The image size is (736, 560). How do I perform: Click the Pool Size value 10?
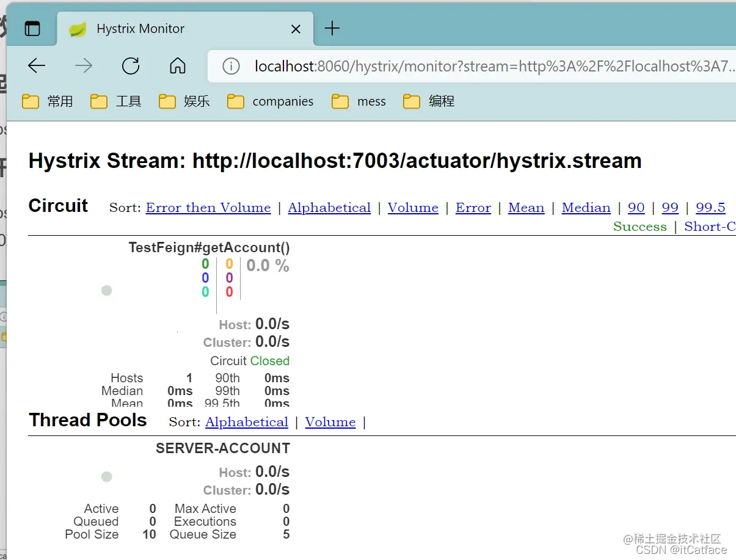[150, 534]
